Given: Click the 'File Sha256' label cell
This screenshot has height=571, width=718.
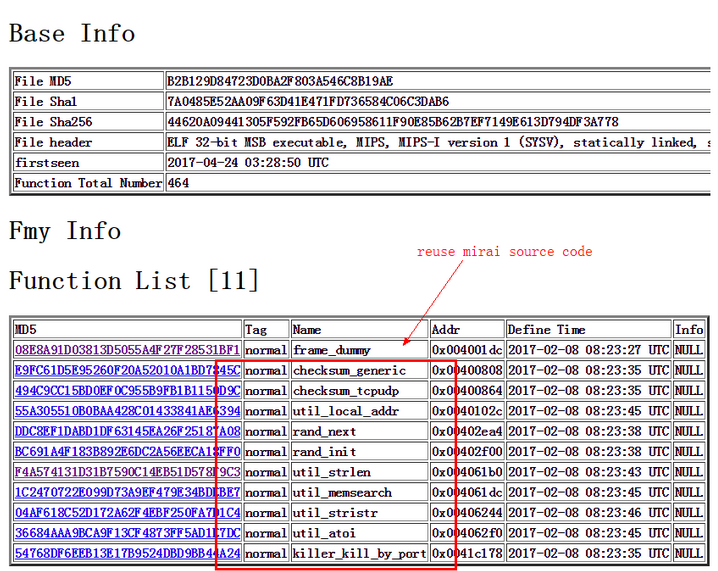Looking at the screenshot, I should coord(88,122).
